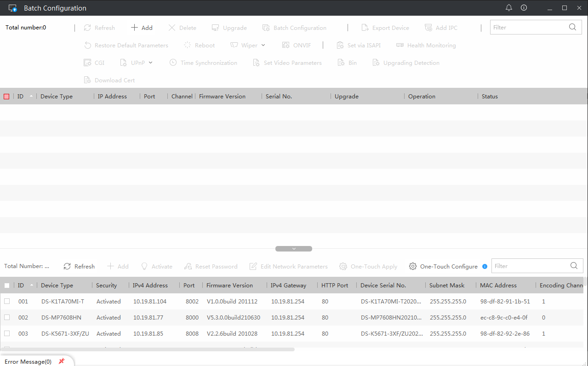Click the blue info dot beside One-Touch Configure
Image resolution: width=588 pixels, height=366 pixels.
[x=485, y=267]
